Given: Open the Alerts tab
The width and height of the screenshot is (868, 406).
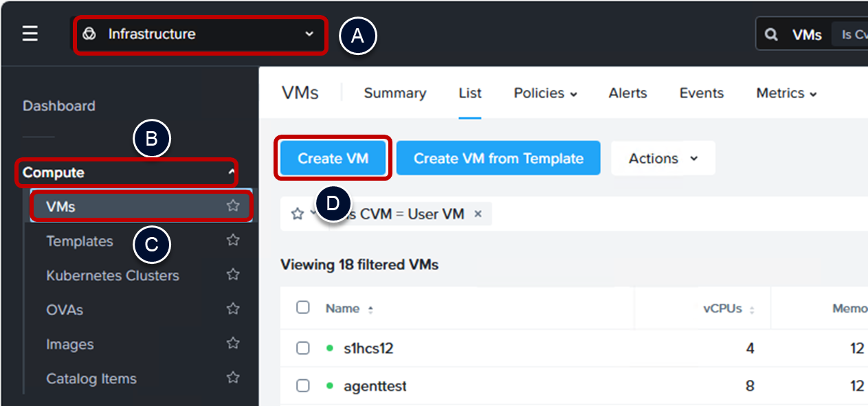Looking at the screenshot, I should pyautogui.click(x=627, y=93).
